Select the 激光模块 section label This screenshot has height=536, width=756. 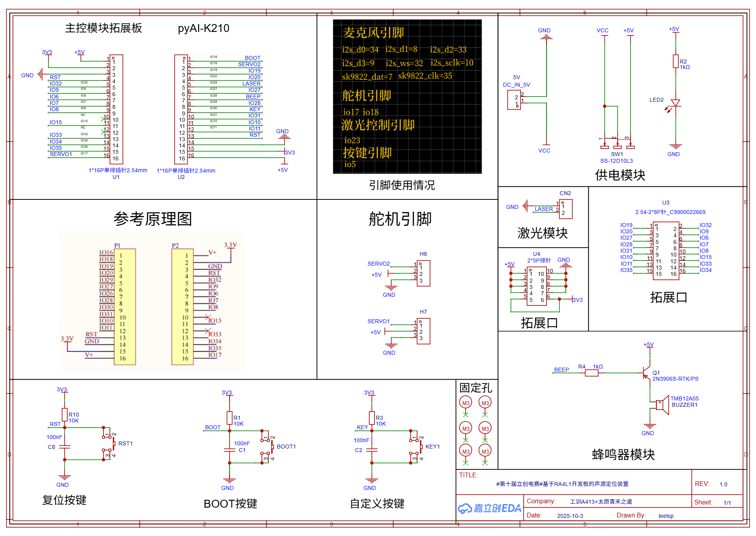point(543,233)
